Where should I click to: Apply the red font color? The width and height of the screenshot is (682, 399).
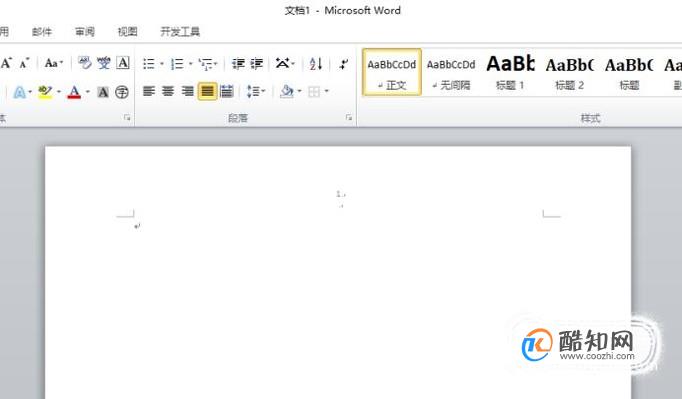[74, 92]
